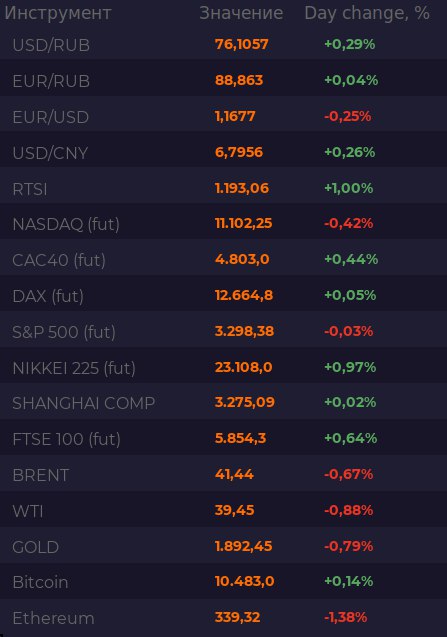Open NASDAQ (fut) instrument
Screen dimensions: 447x637
point(66,224)
